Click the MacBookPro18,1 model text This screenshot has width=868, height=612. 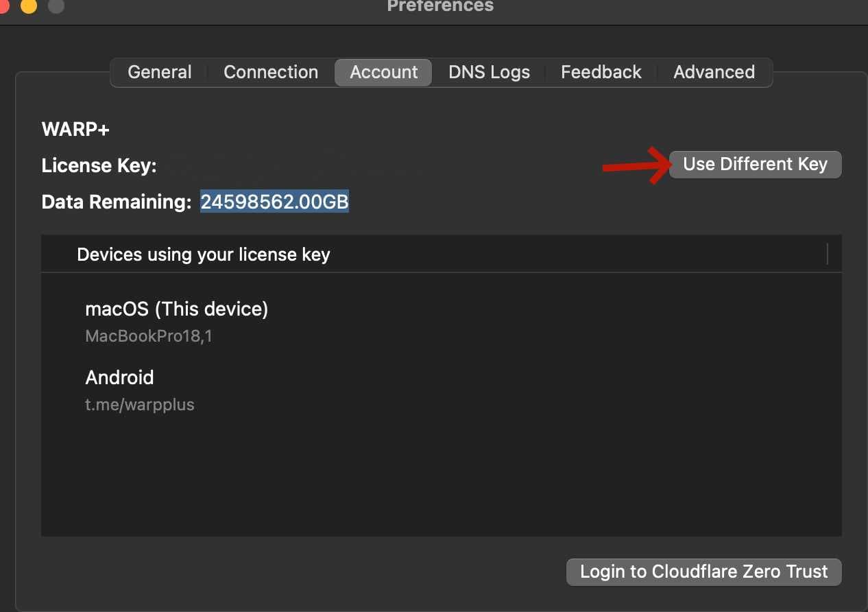pos(148,336)
